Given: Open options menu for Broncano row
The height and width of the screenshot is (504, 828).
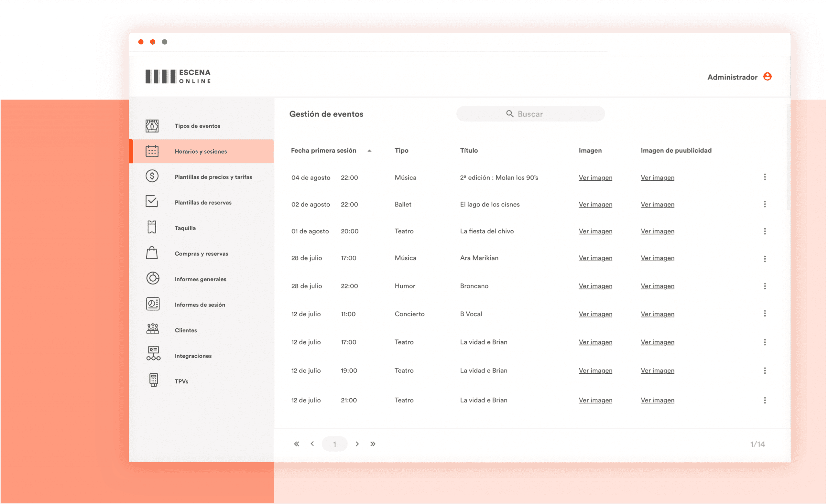Looking at the screenshot, I should click(766, 286).
